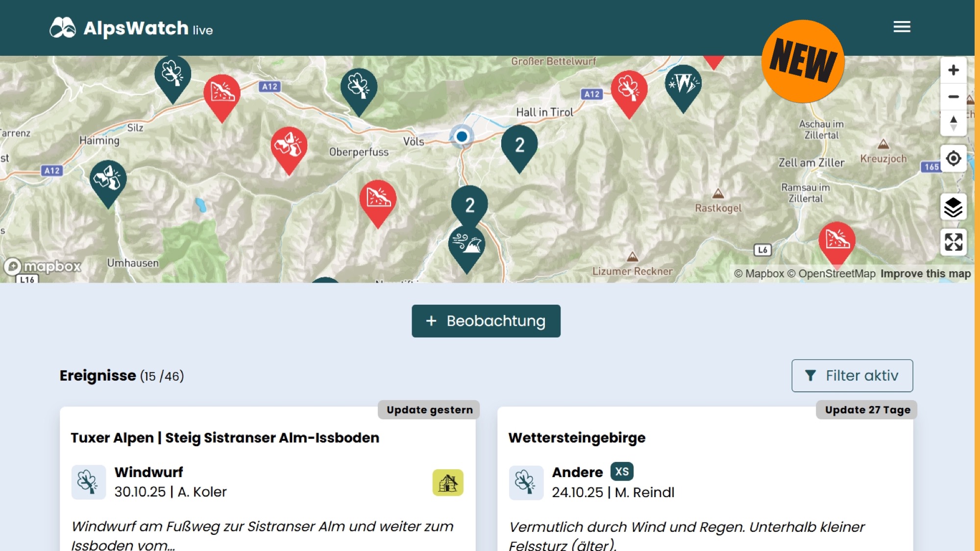Screen dimensions: 980x551
Task: Click the wind and snowdrift map marker
Action: [466, 245]
